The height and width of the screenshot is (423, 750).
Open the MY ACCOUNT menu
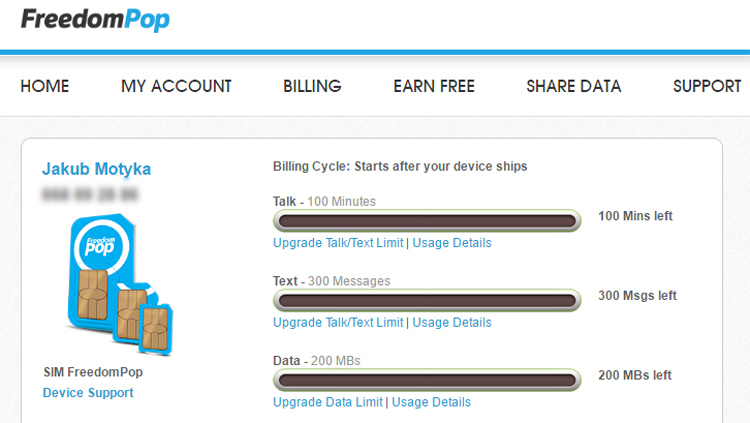pyautogui.click(x=176, y=86)
